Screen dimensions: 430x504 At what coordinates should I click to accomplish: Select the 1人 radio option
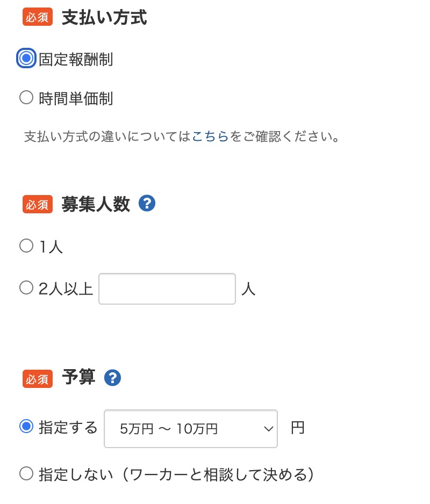tap(26, 246)
